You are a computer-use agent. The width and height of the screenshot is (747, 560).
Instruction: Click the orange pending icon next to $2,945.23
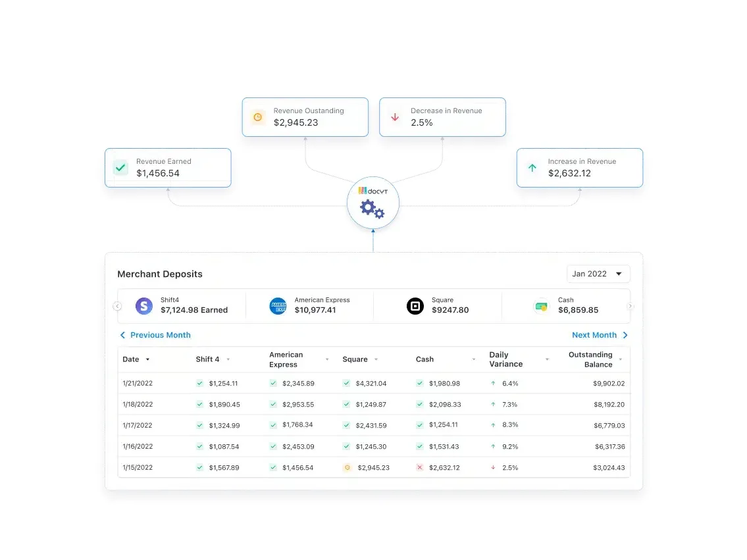(348, 468)
